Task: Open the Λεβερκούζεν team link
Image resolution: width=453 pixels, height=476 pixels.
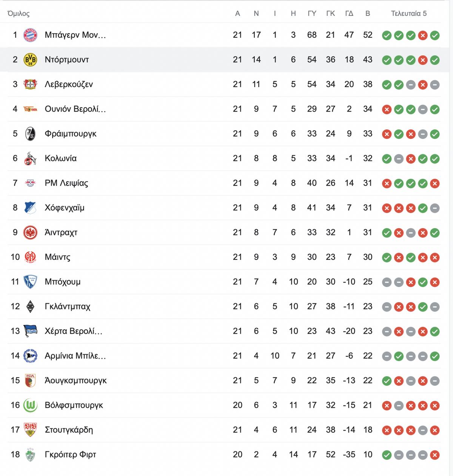Action: point(69,84)
